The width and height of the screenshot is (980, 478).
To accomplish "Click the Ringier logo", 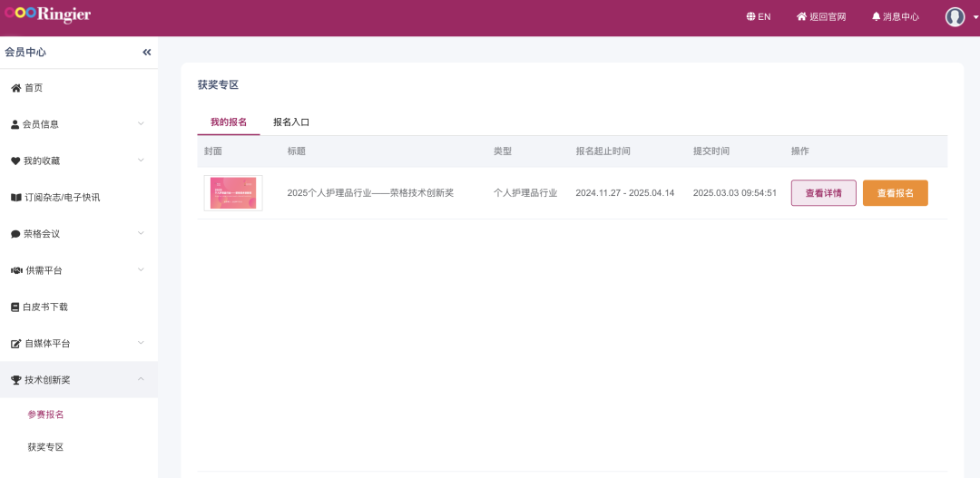I will (47, 15).
